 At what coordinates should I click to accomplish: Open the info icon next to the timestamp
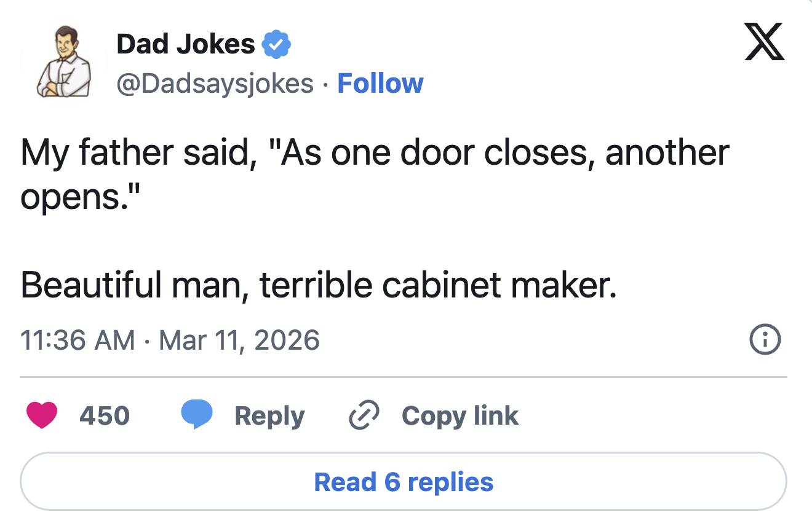[765, 339]
